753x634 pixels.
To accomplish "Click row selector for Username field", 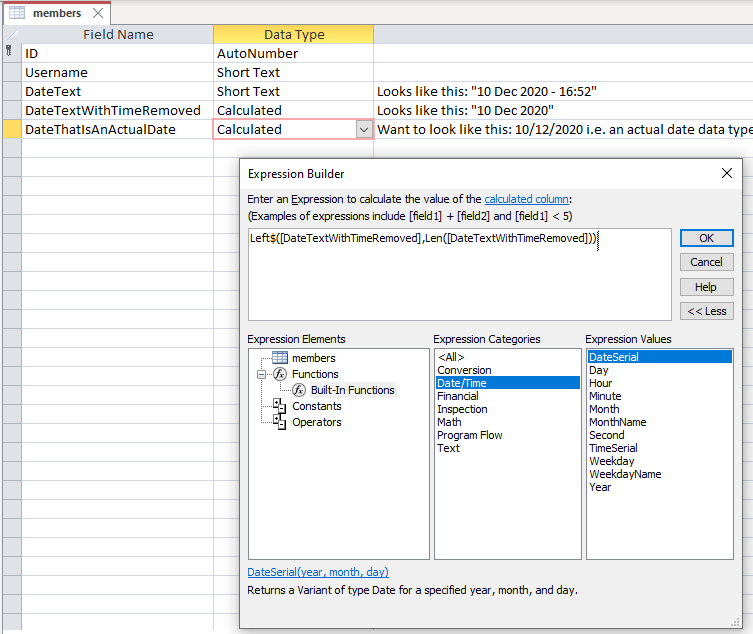I will [x=12, y=73].
